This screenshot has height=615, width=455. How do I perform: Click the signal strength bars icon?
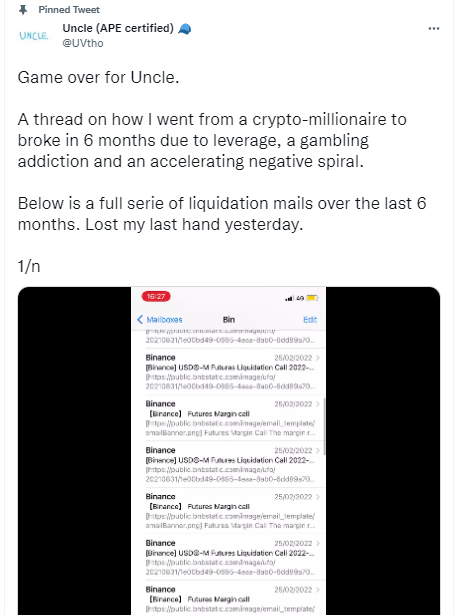pos(289,298)
